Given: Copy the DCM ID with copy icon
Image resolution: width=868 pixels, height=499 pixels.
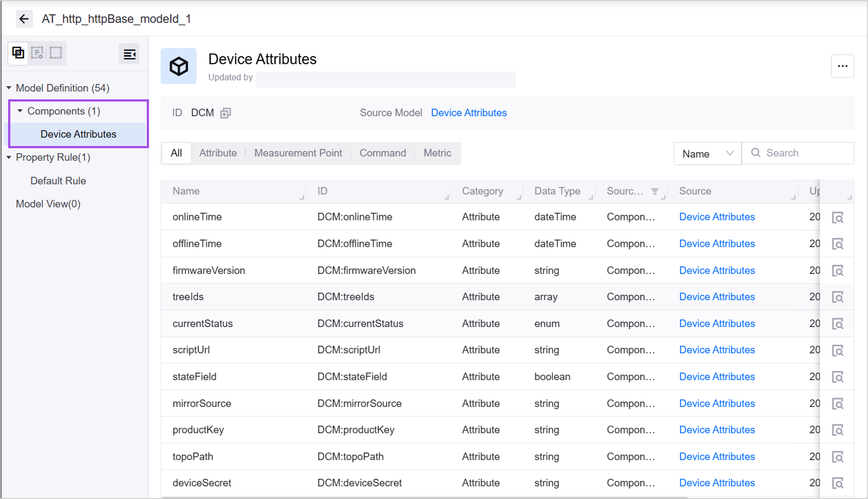Looking at the screenshot, I should point(225,113).
